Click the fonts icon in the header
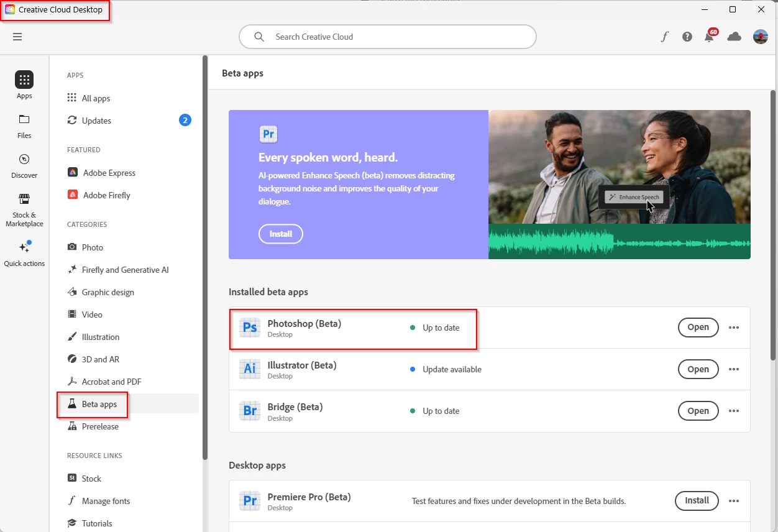Viewport: 778px width, 532px height. click(665, 37)
